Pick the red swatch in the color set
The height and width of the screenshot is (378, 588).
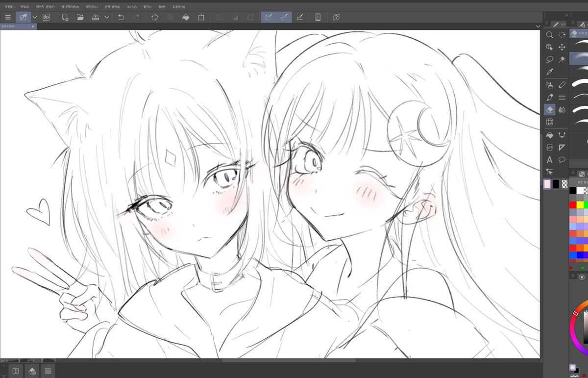click(572, 205)
